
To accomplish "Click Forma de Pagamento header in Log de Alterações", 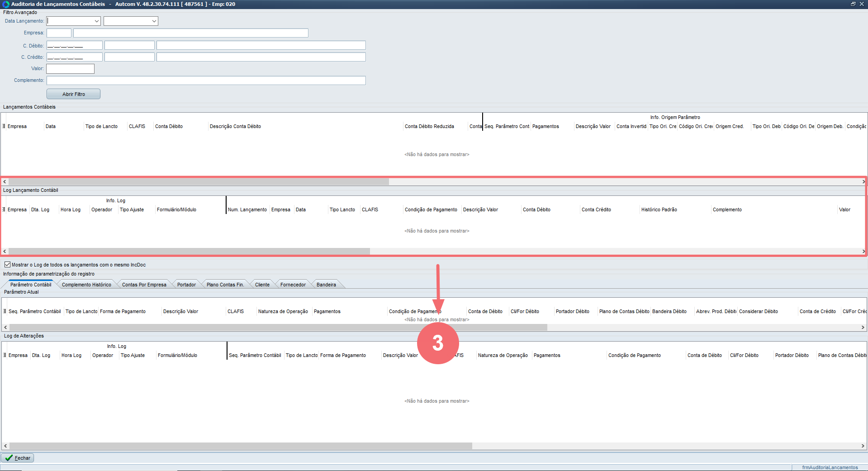I will (x=343, y=355).
